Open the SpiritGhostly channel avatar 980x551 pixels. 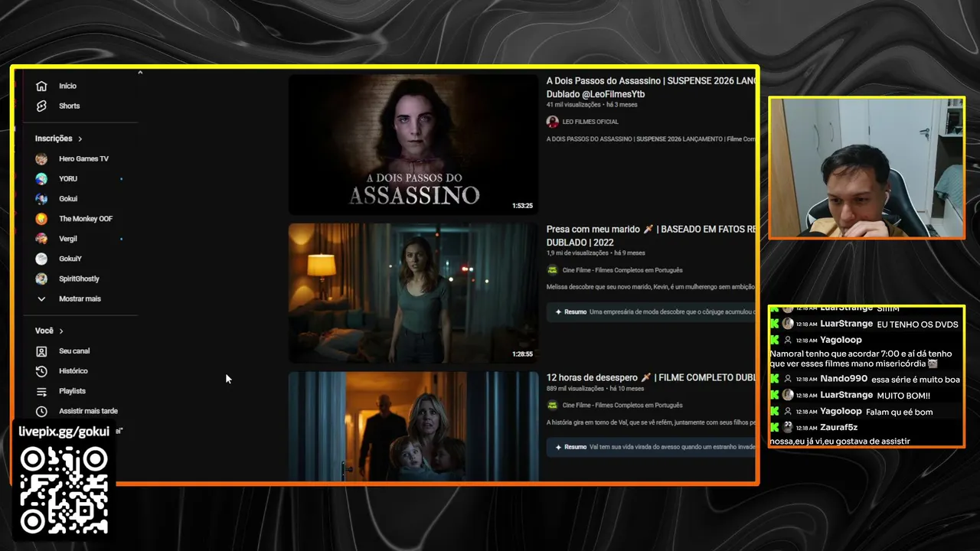[x=41, y=279]
